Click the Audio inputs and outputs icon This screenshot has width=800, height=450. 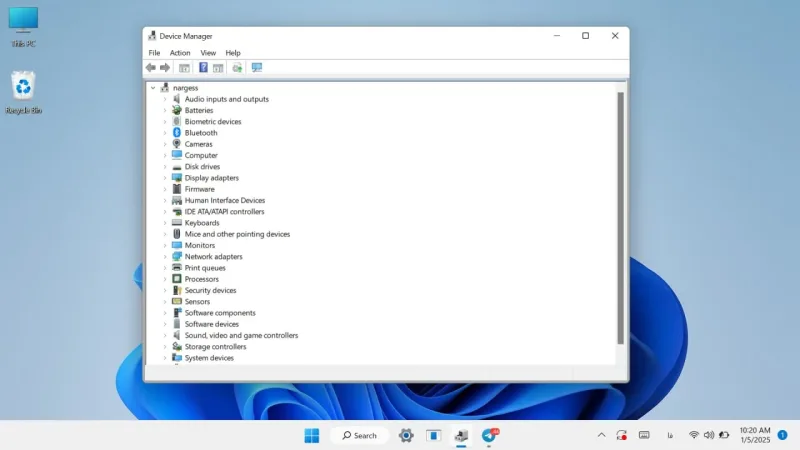click(177, 99)
